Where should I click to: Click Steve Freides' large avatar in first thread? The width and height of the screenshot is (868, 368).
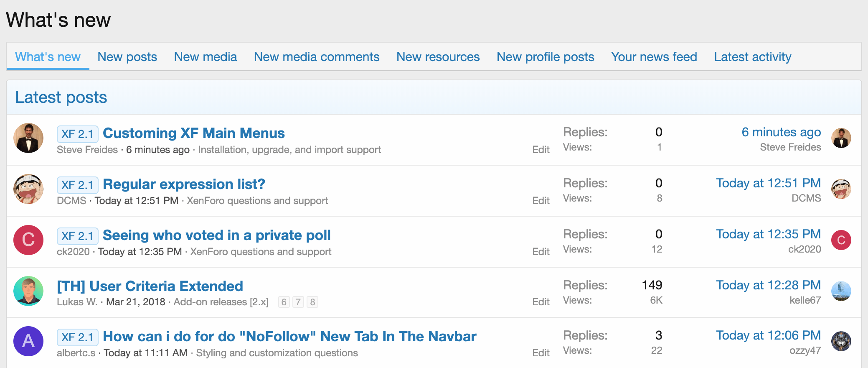(28, 138)
